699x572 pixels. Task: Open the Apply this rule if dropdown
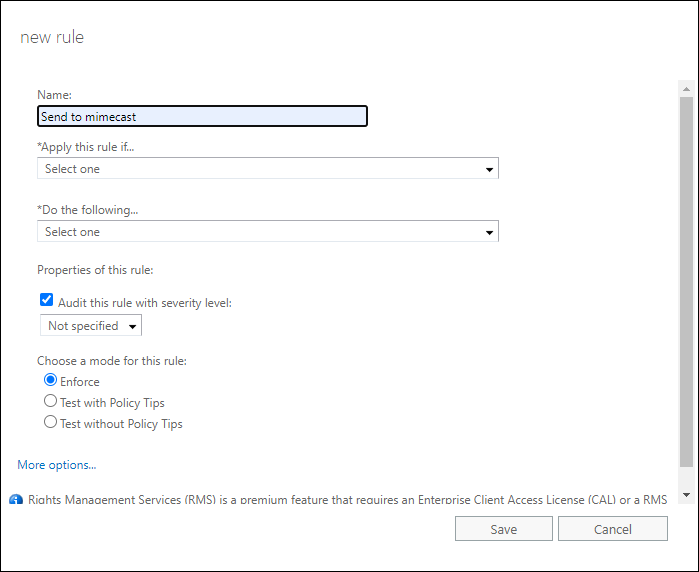268,169
